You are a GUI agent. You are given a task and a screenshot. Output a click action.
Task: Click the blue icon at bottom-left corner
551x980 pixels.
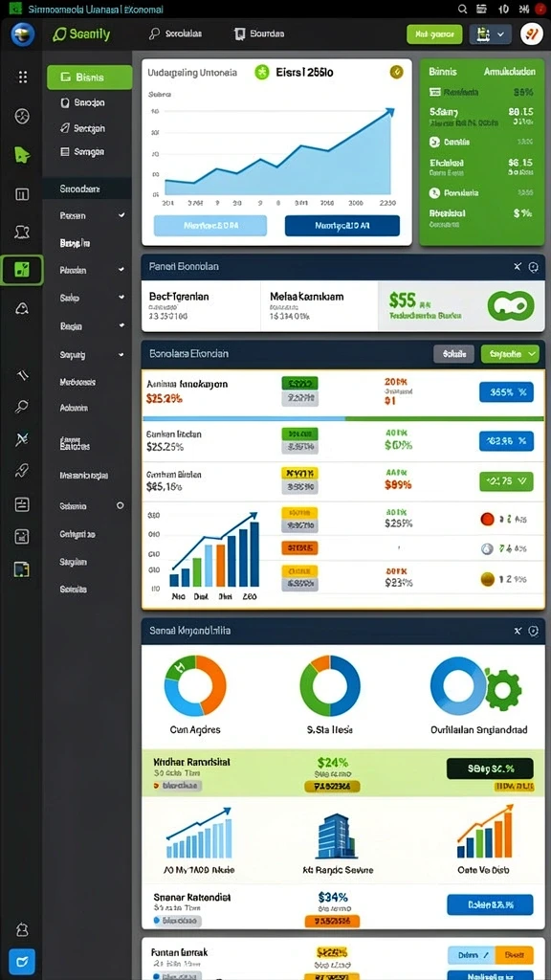(x=22, y=961)
